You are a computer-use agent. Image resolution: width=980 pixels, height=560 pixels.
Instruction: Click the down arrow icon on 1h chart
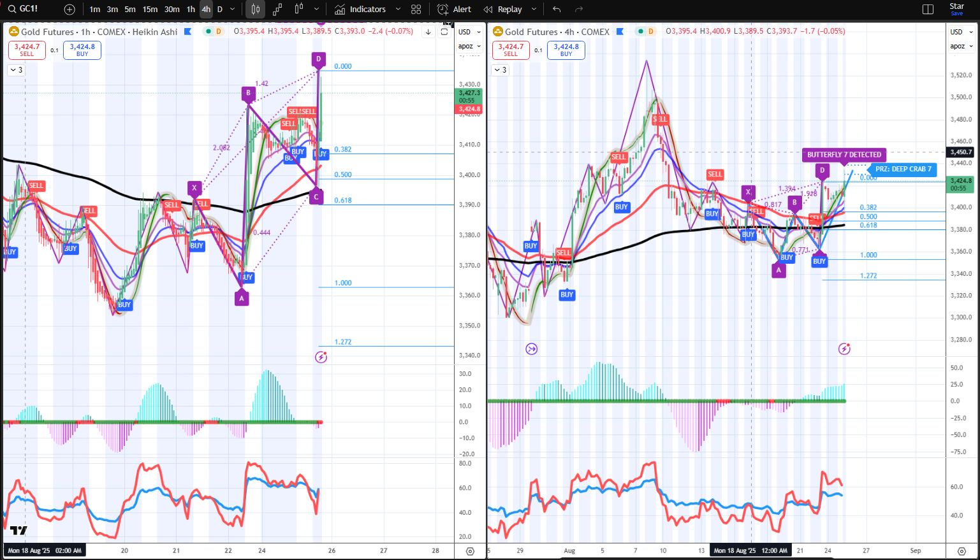[x=428, y=32]
